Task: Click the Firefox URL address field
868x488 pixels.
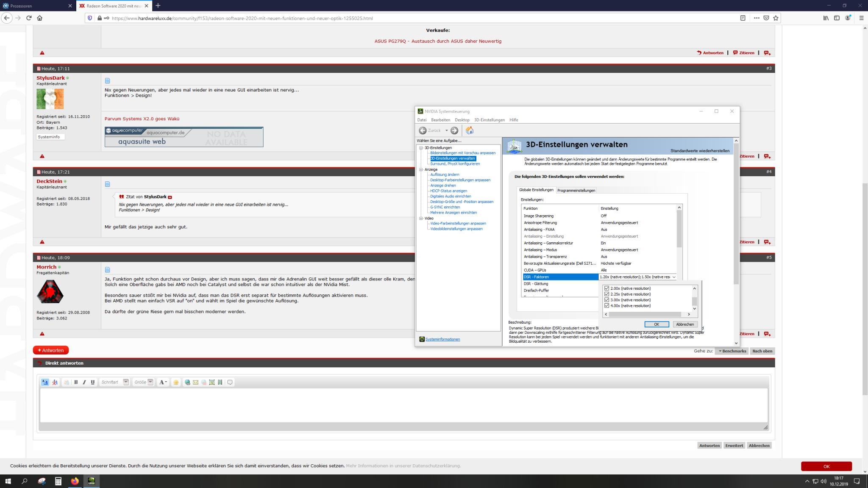Action: 424,18
